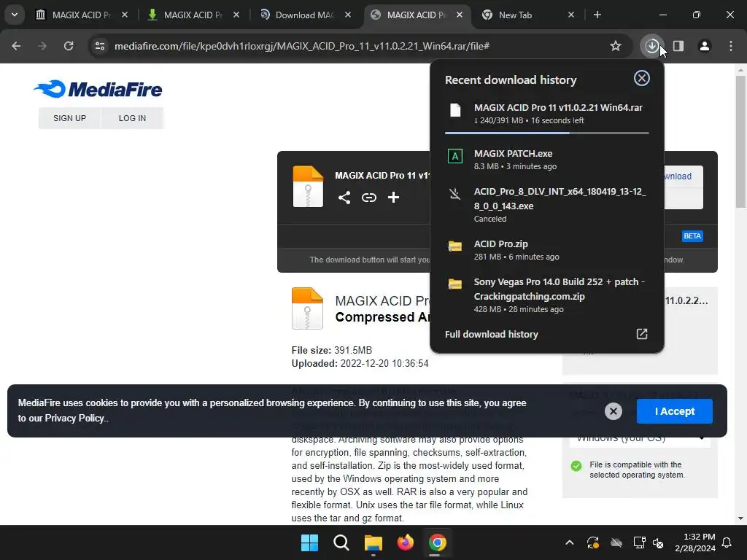
Task: View site information icon in address bar
Action: 99,46
